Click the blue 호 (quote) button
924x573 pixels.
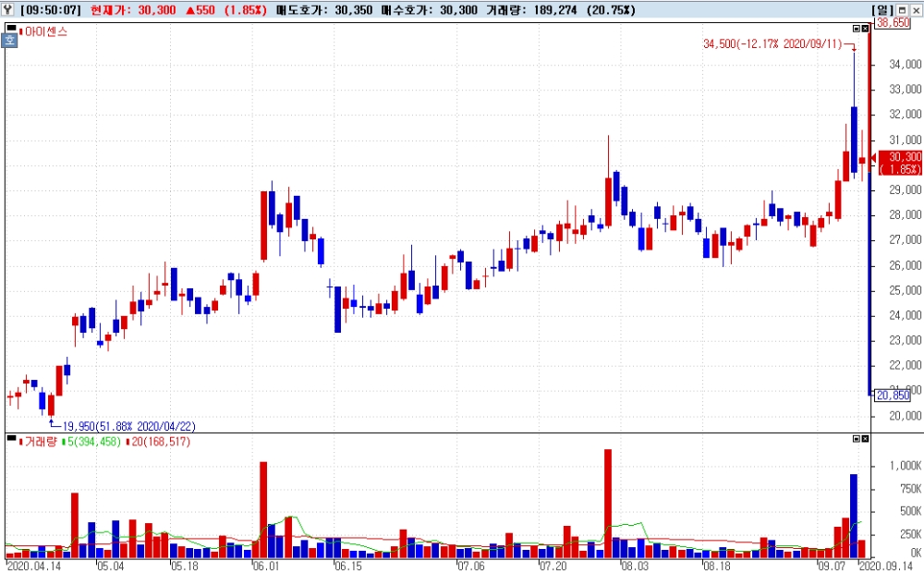pos(10,40)
